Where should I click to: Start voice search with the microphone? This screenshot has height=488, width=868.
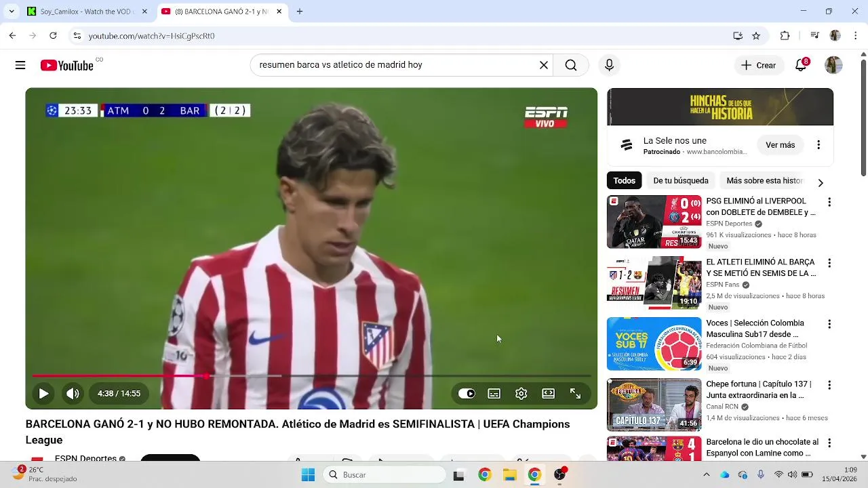(609, 65)
